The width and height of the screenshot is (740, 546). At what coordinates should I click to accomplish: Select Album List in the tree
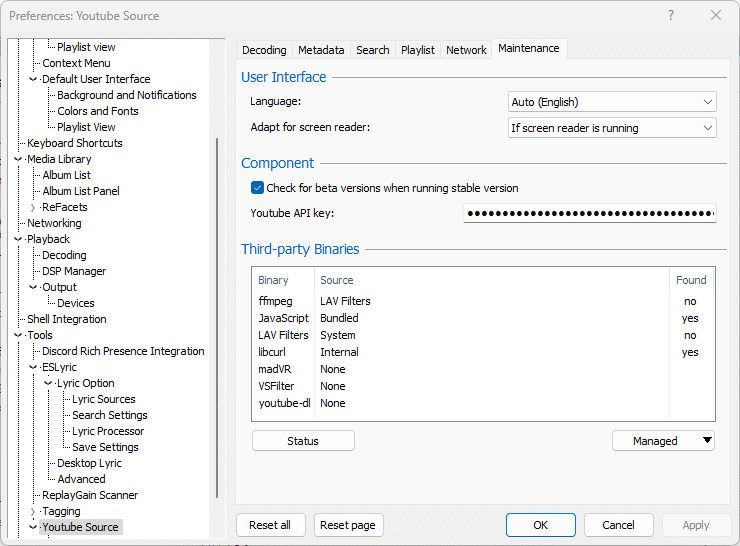66,175
